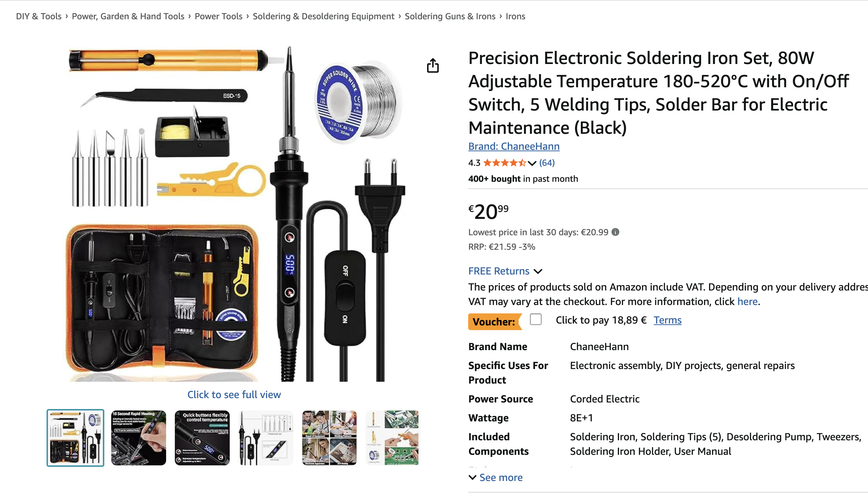The image size is (868, 493).
Task: Click to see full view link
Action: coord(234,395)
